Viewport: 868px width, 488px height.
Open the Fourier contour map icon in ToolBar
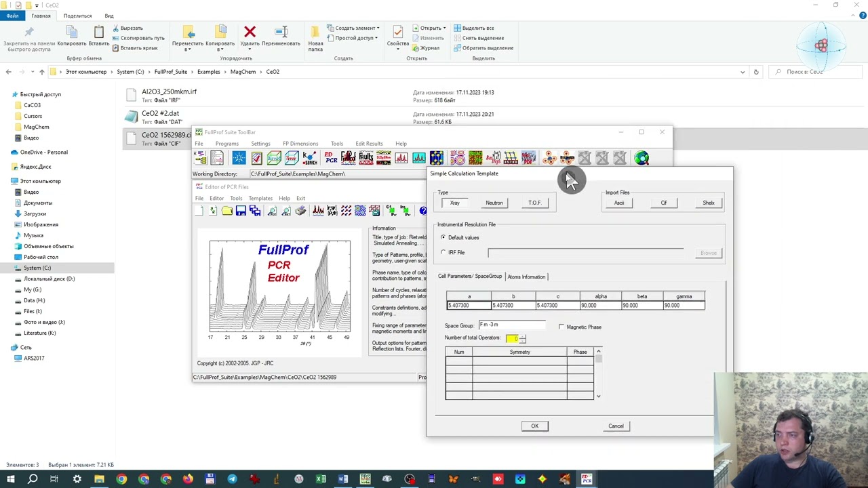[x=458, y=158]
